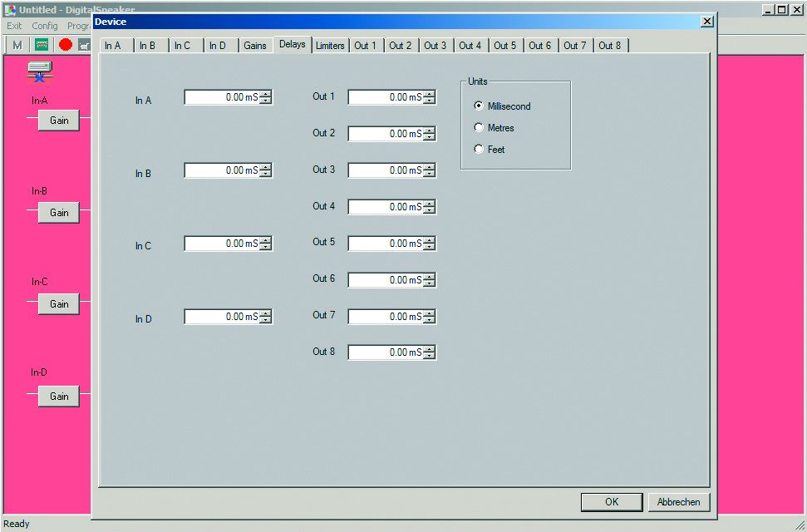Click the Gain block for In-B
This screenshot has width=807, height=532.
pyautogui.click(x=59, y=212)
